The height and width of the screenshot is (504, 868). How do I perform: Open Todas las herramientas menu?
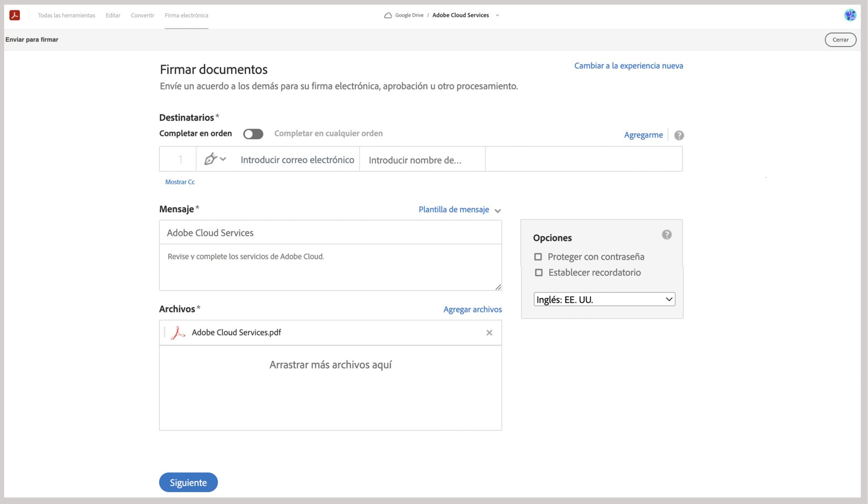click(66, 15)
